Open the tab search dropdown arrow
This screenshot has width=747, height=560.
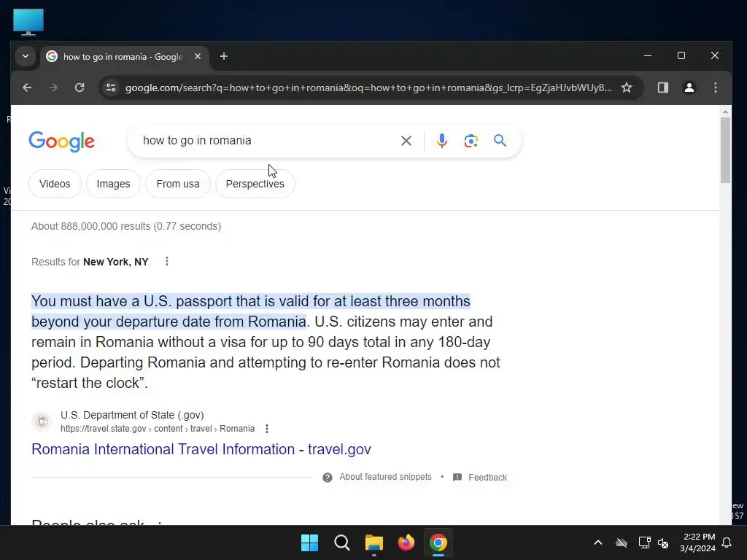pyautogui.click(x=26, y=56)
